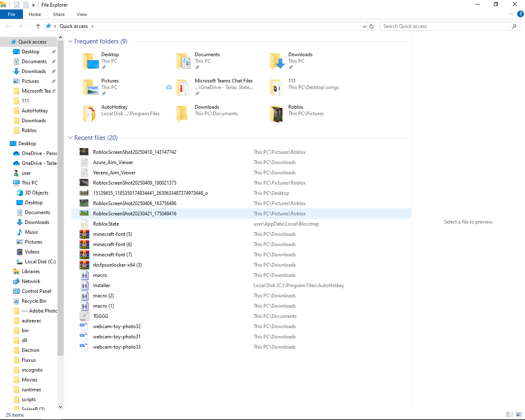Open the Quick access address breadcrumb chevron
525x420 pixels.
click(92, 26)
